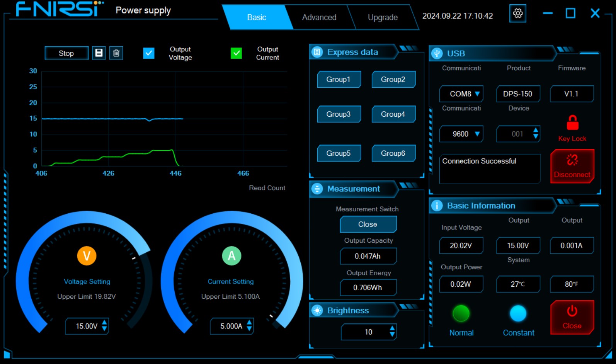Viewport: 616px width, 364px height.
Task: Open the COM8 port dropdown
Action: tap(461, 94)
